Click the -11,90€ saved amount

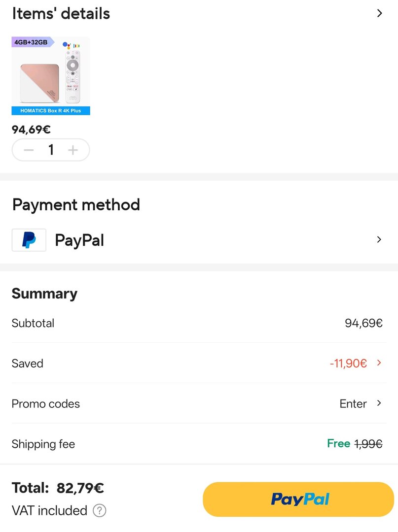pos(348,364)
